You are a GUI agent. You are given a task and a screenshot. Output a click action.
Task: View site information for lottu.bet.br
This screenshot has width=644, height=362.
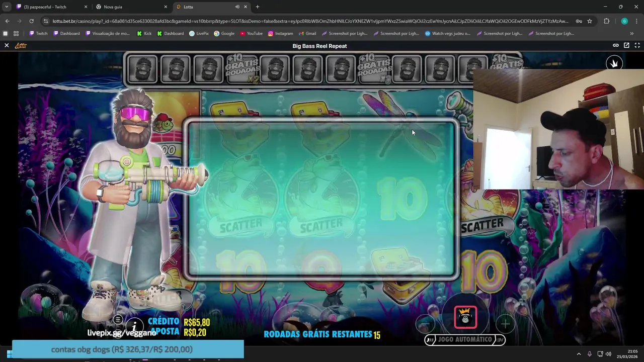point(46,21)
